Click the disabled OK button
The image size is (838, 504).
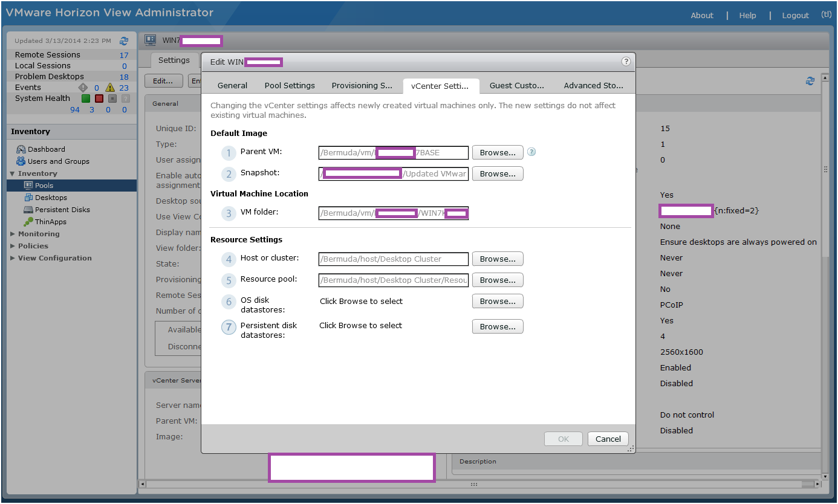point(564,439)
